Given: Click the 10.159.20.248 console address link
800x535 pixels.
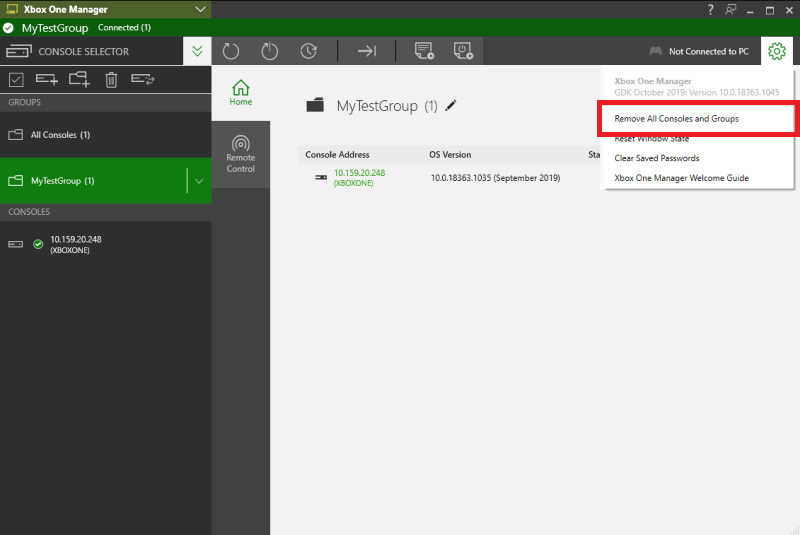Looking at the screenshot, I should (x=359, y=177).
